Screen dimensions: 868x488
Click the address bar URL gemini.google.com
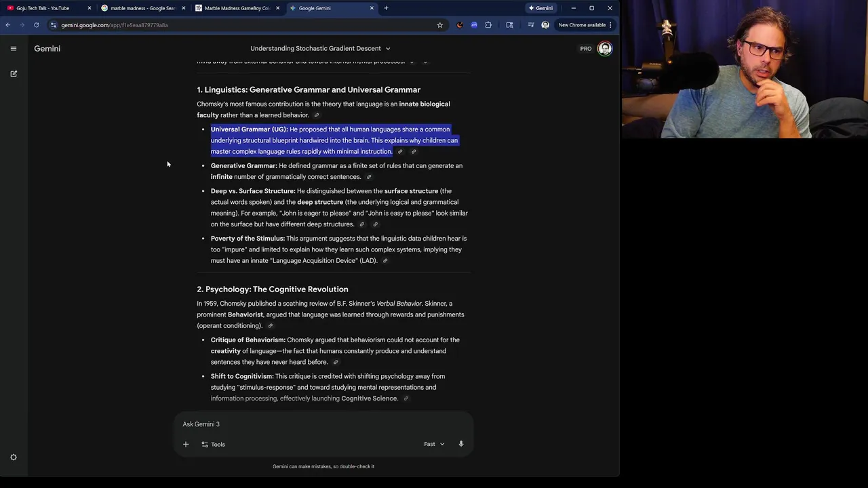click(x=115, y=25)
